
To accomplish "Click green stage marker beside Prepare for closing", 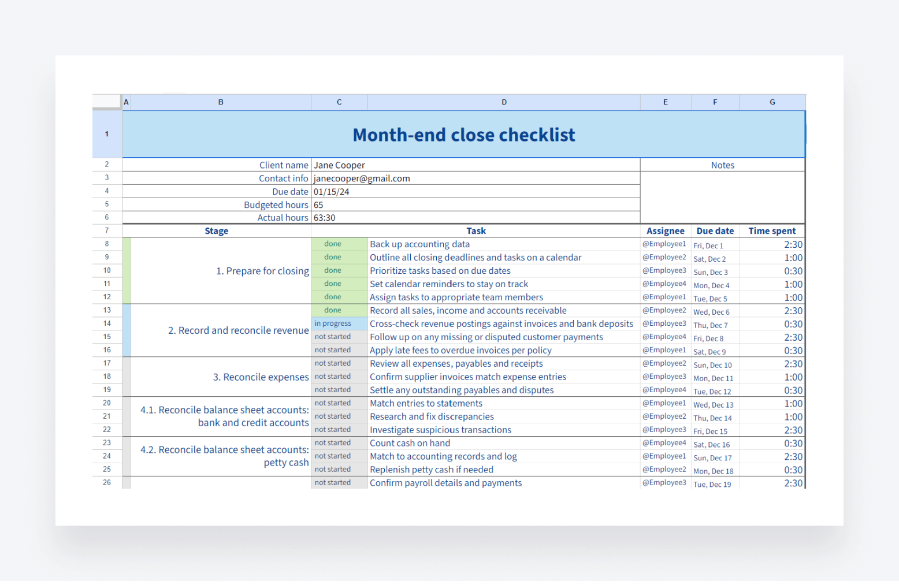I will point(127,271).
